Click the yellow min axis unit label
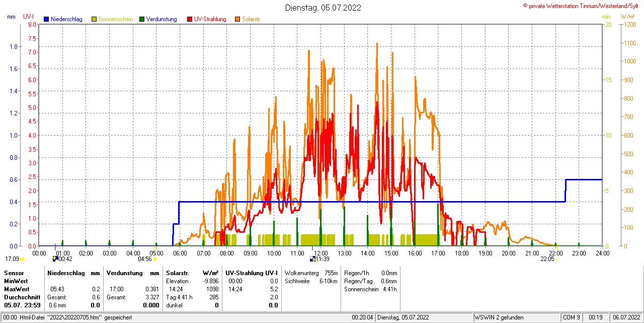Image resolution: width=644 pixels, height=323 pixels. (606, 17)
